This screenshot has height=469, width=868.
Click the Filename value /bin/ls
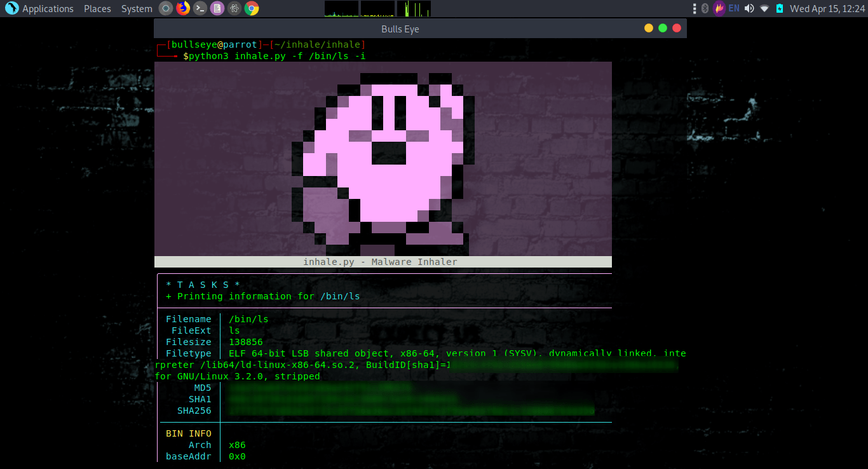[248, 319]
